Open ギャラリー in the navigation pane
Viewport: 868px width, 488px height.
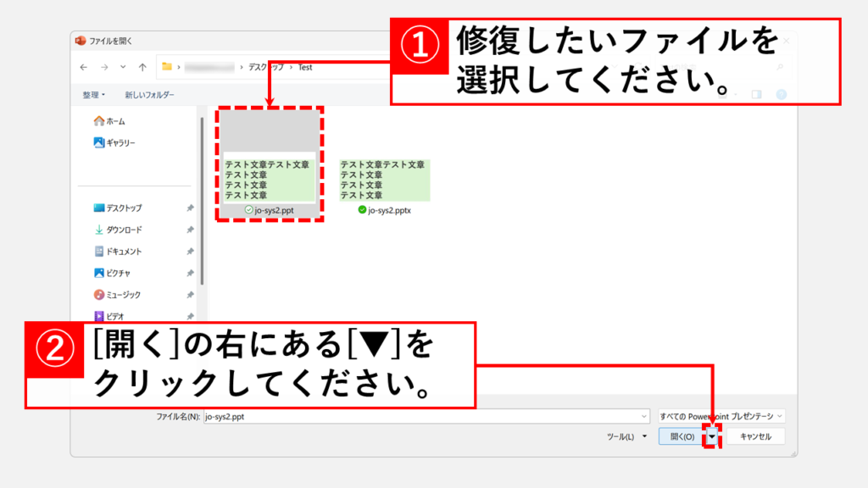coord(114,142)
